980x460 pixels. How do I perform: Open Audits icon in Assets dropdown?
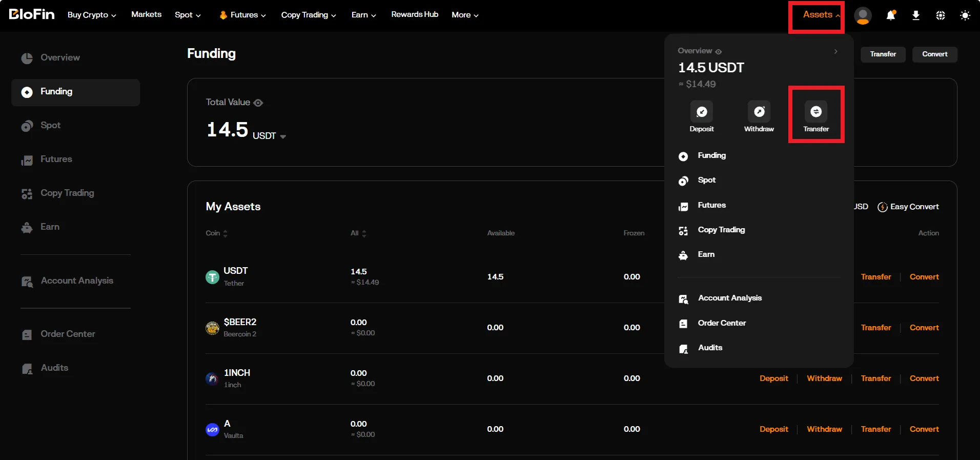683,349
